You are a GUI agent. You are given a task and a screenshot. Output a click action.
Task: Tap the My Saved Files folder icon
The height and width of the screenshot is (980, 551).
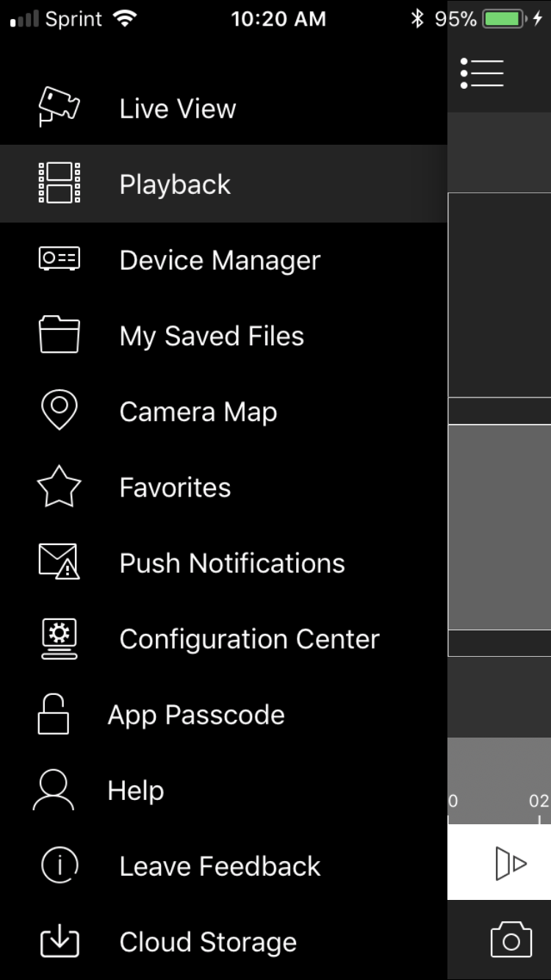pyautogui.click(x=59, y=334)
